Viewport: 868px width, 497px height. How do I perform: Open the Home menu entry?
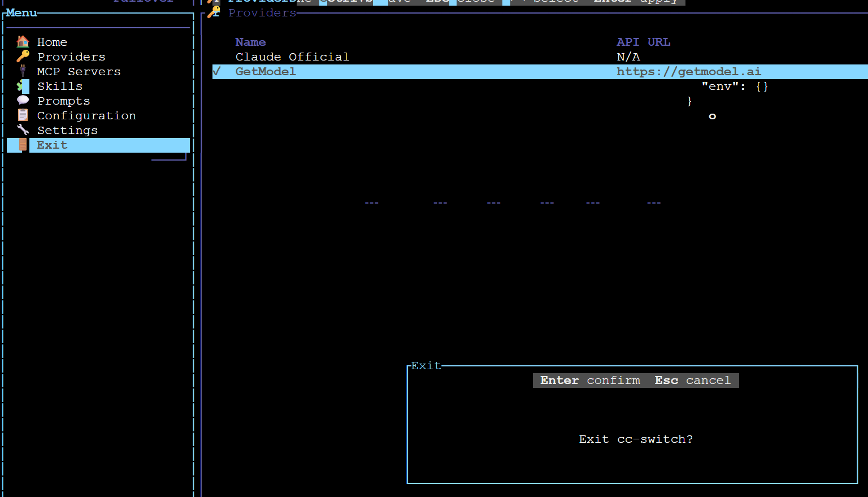(x=52, y=42)
